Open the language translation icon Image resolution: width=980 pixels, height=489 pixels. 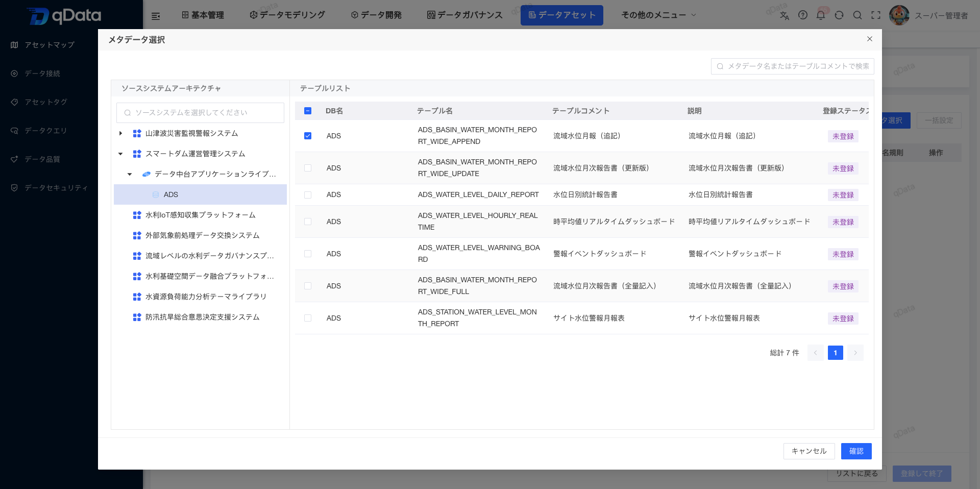pyautogui.click(x=785, y=15)
